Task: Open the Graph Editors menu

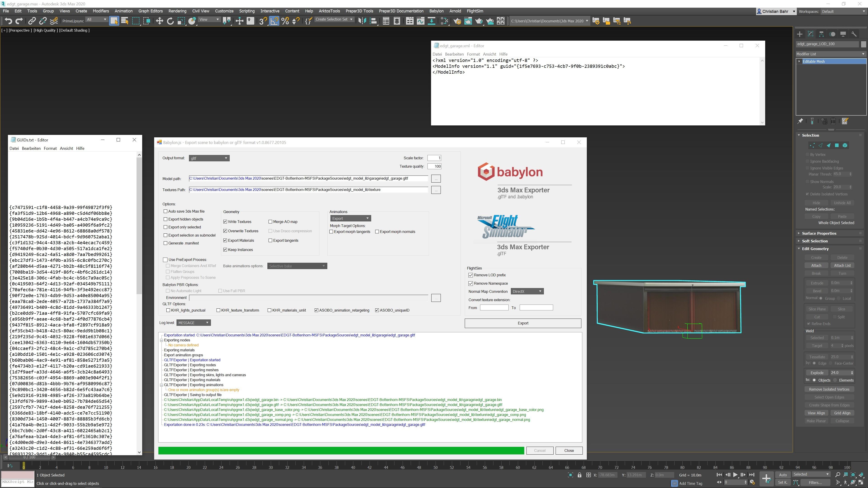Action: [150, 11]
